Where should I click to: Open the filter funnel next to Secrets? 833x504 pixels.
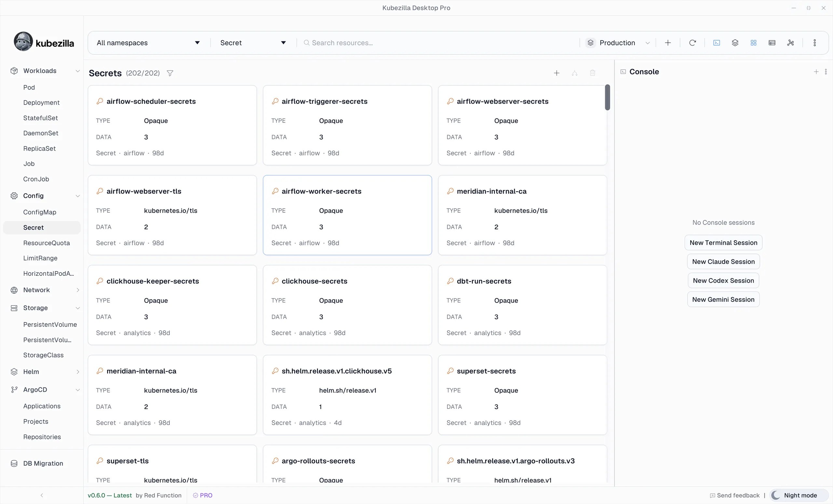(x=170, y=73)
